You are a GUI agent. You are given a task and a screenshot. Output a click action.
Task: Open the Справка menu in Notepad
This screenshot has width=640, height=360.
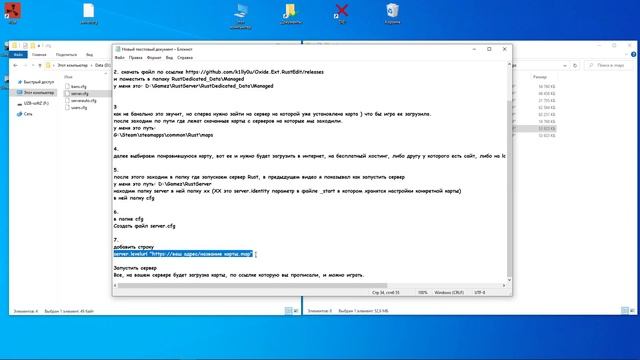(x=185, y=58)
